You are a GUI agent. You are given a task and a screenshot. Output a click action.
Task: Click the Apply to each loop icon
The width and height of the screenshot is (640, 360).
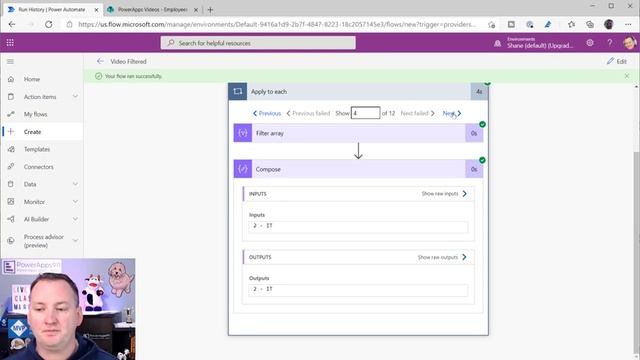click(x=238, y=91)
